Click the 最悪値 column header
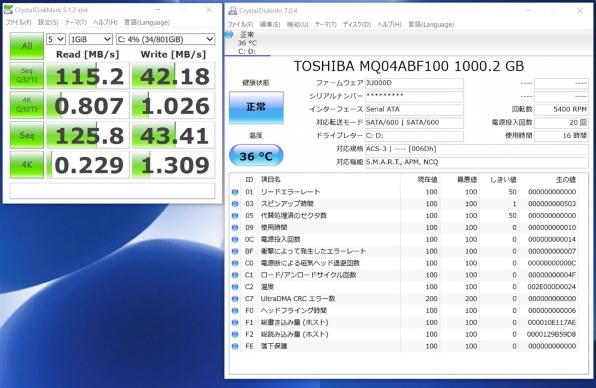This screenshot has height=388, width=596. (x=467, y=180)
